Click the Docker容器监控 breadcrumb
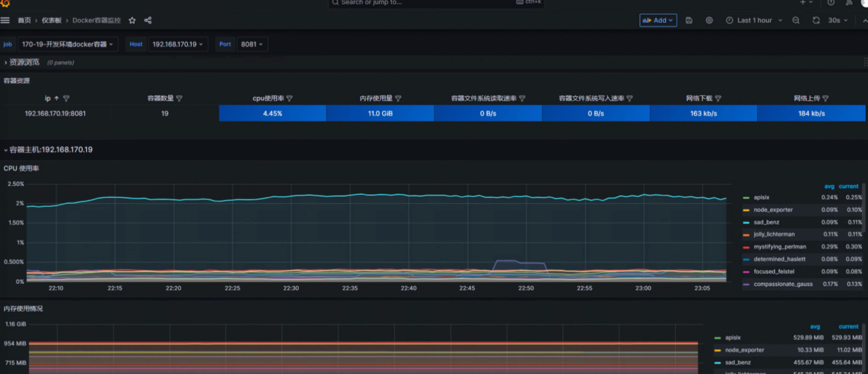 [x=97, y=21]
